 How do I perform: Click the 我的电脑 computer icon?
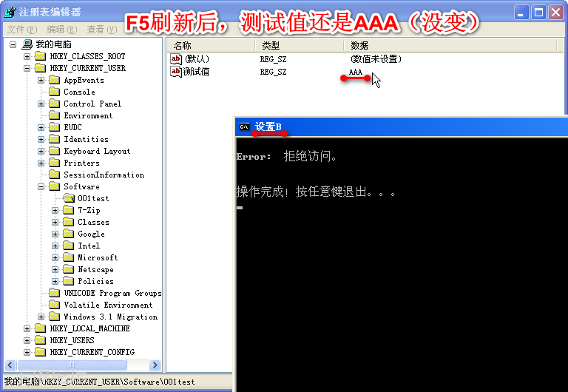[x=27, y=44]
